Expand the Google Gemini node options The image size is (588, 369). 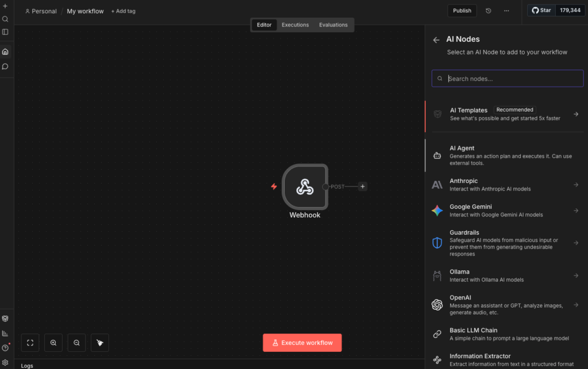(575, 211)
